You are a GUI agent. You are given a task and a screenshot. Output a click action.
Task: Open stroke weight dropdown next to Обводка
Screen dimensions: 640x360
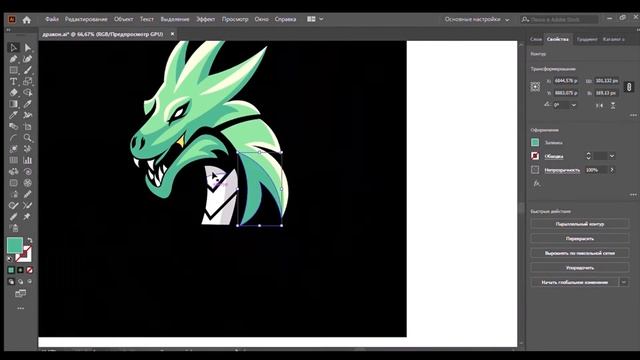[612, 156]
